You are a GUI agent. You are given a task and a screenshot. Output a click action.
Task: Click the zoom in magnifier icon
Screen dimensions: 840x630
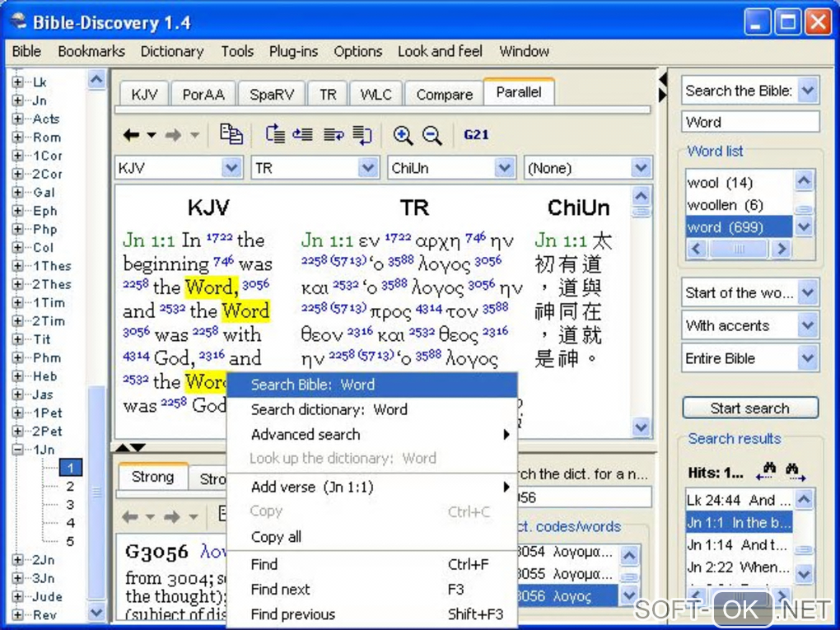point(403,135)
